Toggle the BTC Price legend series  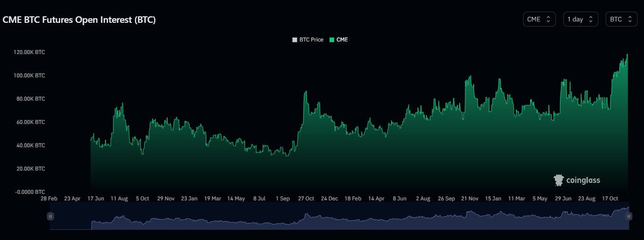pos(308,40)
